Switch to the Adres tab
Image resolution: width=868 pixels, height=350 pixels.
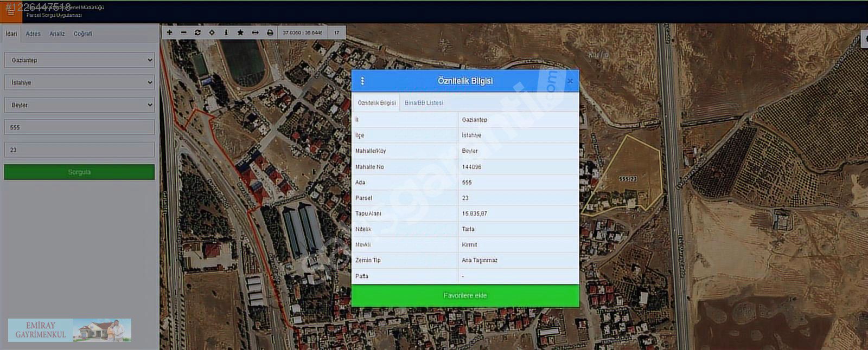point(33,34)
